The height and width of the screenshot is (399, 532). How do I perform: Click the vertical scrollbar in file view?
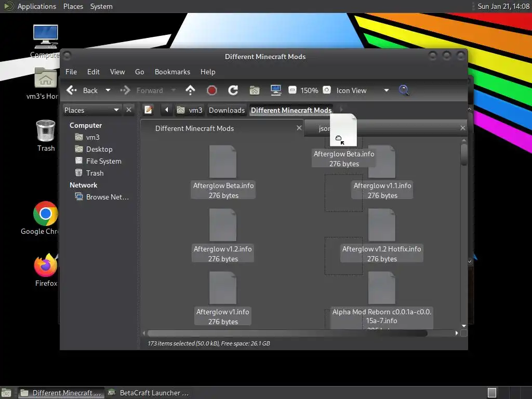(464, 155)
